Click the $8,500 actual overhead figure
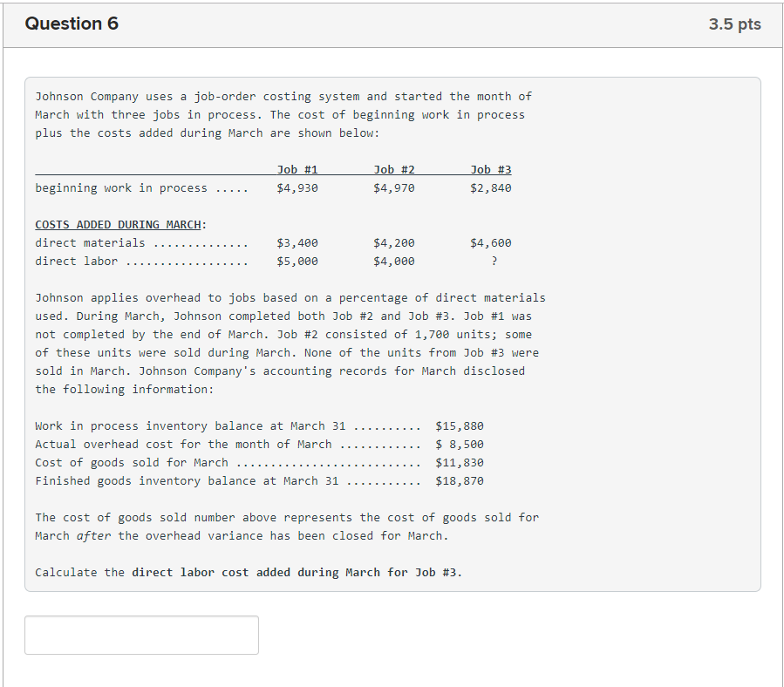 point(461,444)
